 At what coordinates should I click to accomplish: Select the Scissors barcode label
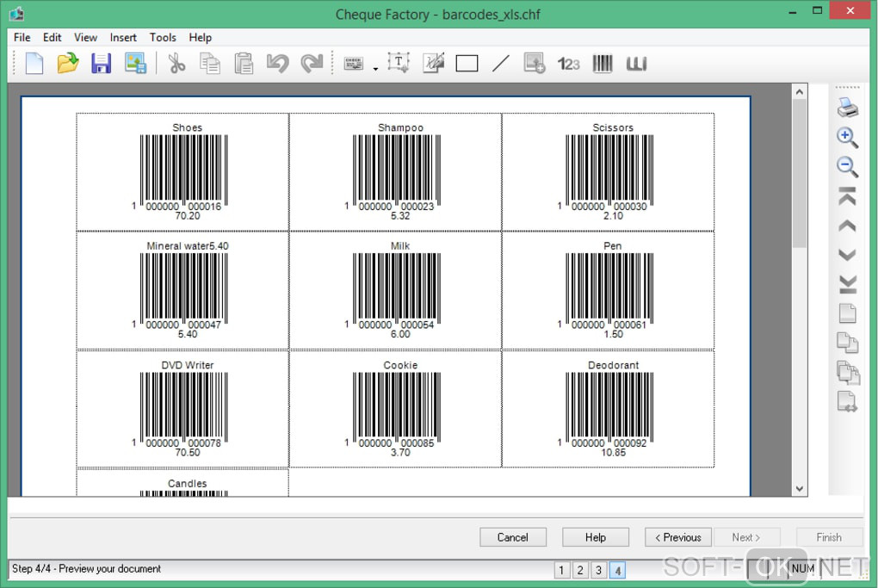point(608,171)
